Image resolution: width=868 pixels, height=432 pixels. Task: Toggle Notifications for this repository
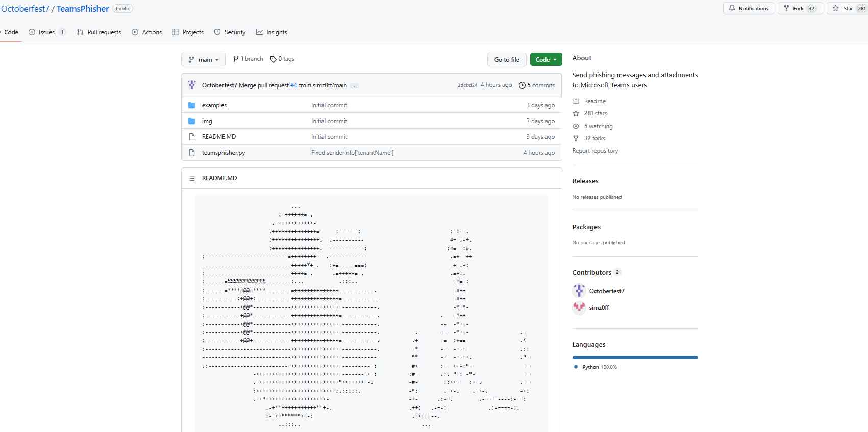(748, 8)
